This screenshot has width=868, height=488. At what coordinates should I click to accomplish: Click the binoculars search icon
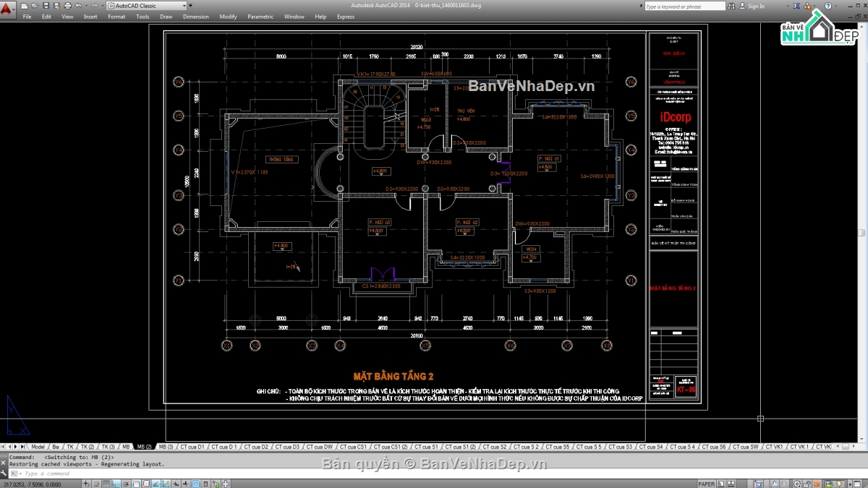(731, 6)
